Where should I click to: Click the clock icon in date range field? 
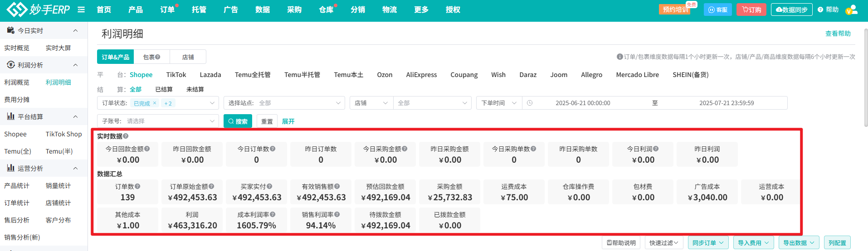(x=530, y=103)
